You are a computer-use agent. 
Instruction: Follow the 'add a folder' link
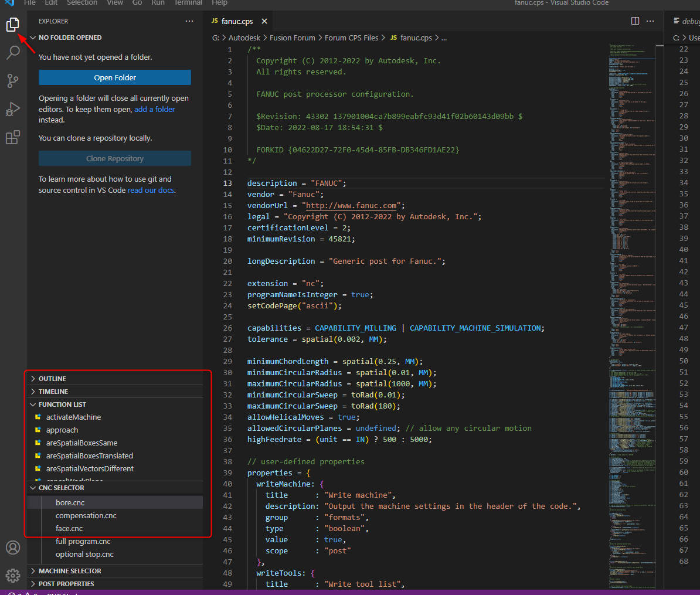tap(155, 109)
